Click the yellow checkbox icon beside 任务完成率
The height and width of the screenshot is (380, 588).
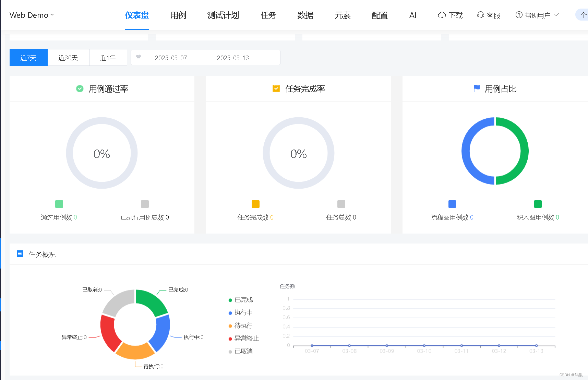tap(276, 89)
